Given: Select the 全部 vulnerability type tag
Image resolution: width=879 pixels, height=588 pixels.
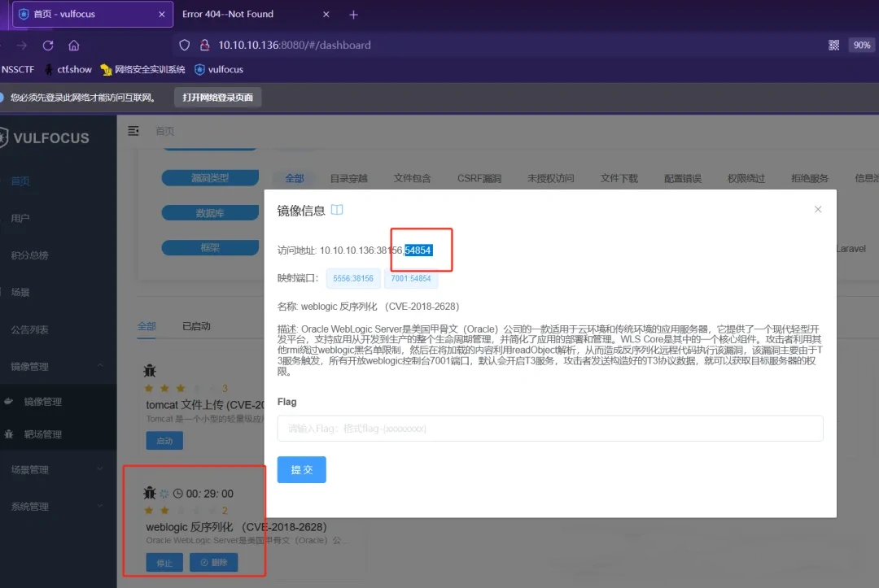Looking at the screenshot, I should (x=295, y=178).
